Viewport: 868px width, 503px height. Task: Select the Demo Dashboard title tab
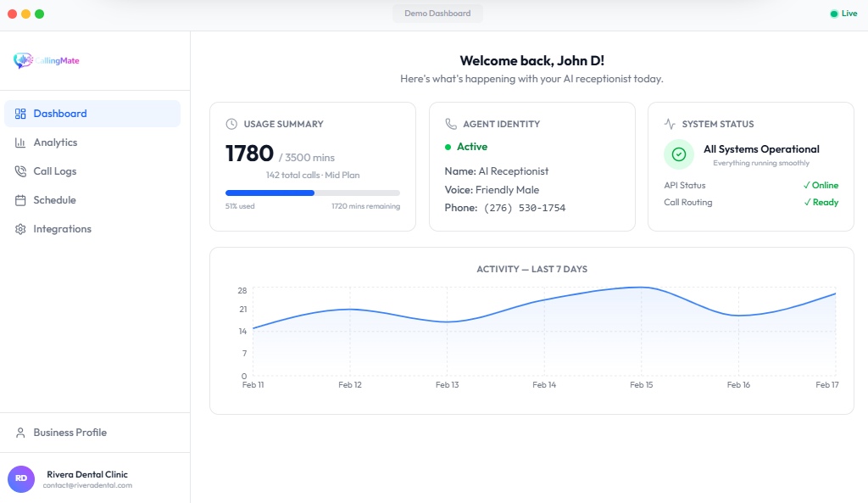(437, 14)
